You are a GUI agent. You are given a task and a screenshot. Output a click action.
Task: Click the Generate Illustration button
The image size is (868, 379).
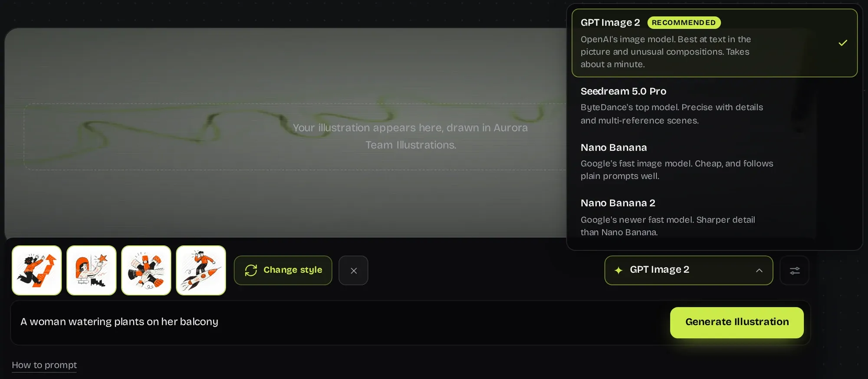pos(737,322)
